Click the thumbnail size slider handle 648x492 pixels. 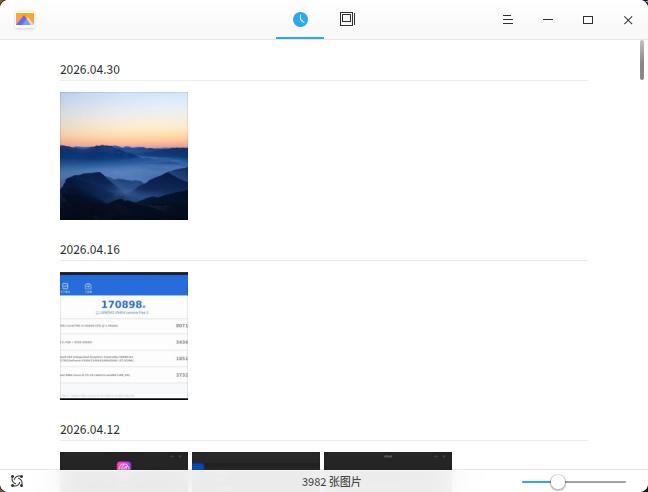pyautogui.click(x=557, y=482)
